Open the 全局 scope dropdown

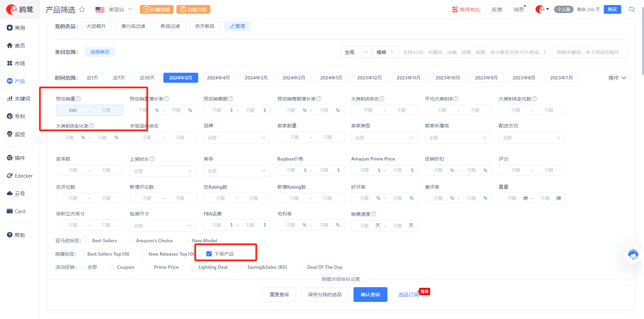(357, 52)
